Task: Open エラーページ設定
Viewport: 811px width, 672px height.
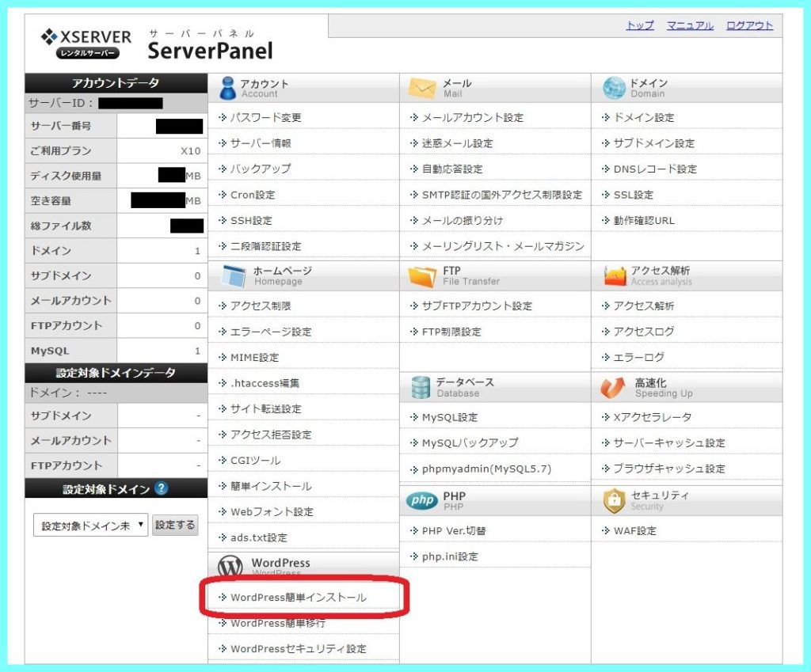Action: click(x=271, y=332)
